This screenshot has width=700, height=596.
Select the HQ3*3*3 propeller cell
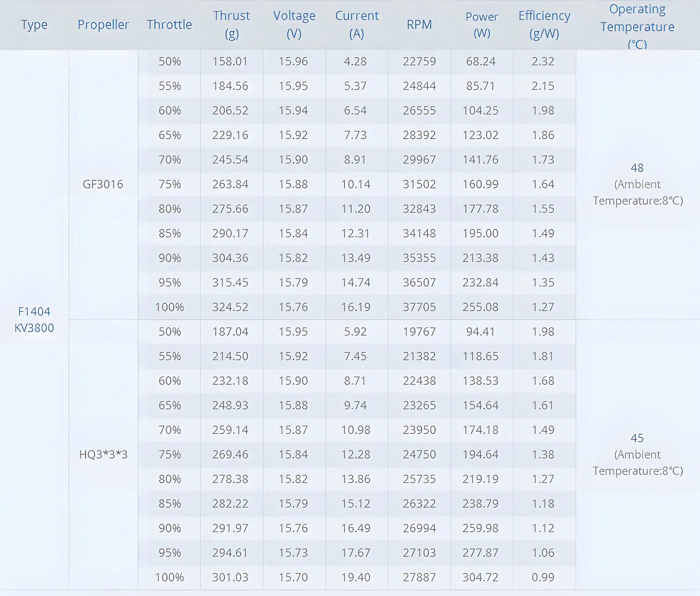pos(103,454)
